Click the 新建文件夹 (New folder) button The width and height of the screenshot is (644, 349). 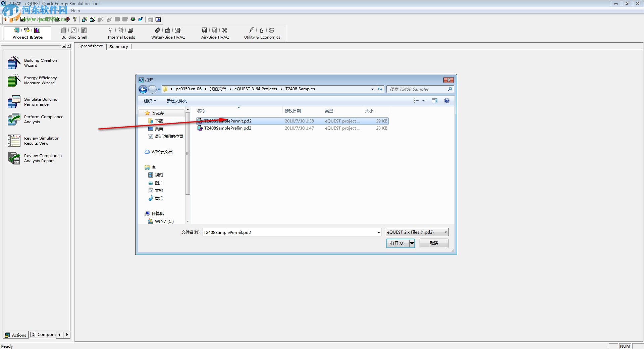[x=177, y=101]
